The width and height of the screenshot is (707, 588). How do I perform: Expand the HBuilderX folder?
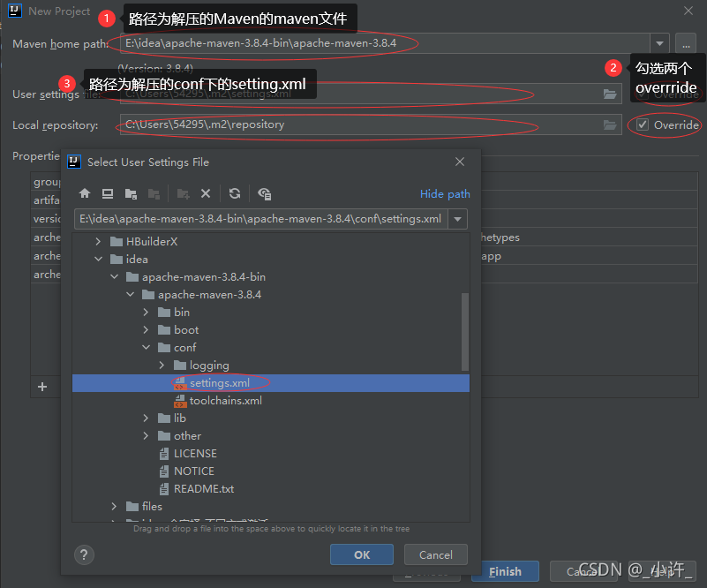98,242
